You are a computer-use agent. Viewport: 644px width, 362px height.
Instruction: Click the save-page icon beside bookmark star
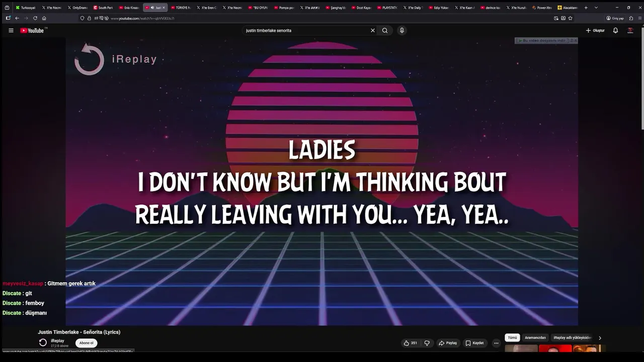[x=563, y=18]
